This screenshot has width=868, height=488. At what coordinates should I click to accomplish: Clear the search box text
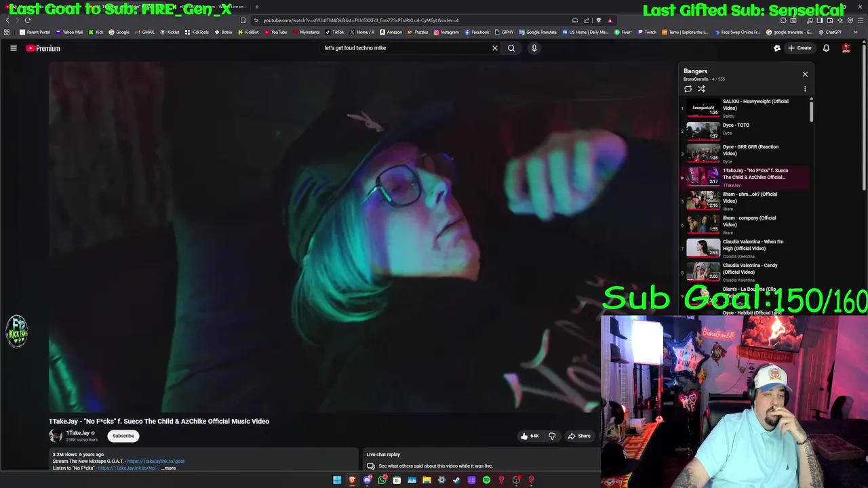[495, 48]
